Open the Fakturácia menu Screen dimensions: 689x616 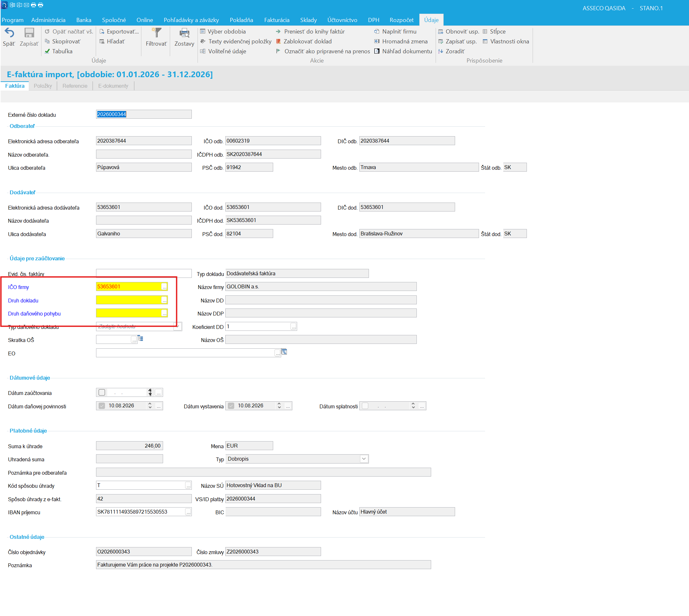click(277, 20)
